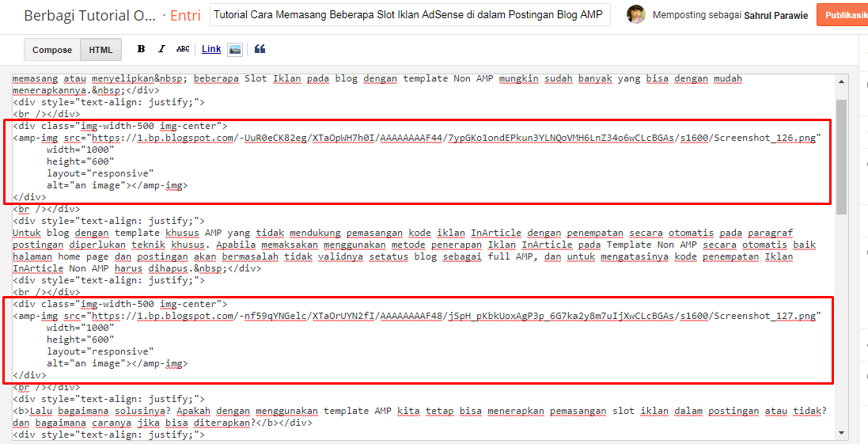Viewport: 868px width, 444px height.
Task: Apply italic formatting with the I icon
Action: pyautogui.click(x=161, y=49)
